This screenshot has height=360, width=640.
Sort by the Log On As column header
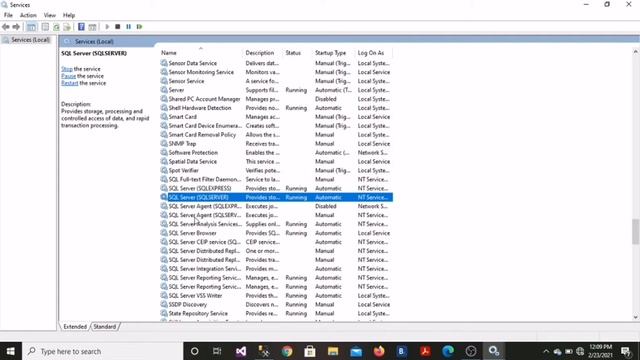click(373, 53)
